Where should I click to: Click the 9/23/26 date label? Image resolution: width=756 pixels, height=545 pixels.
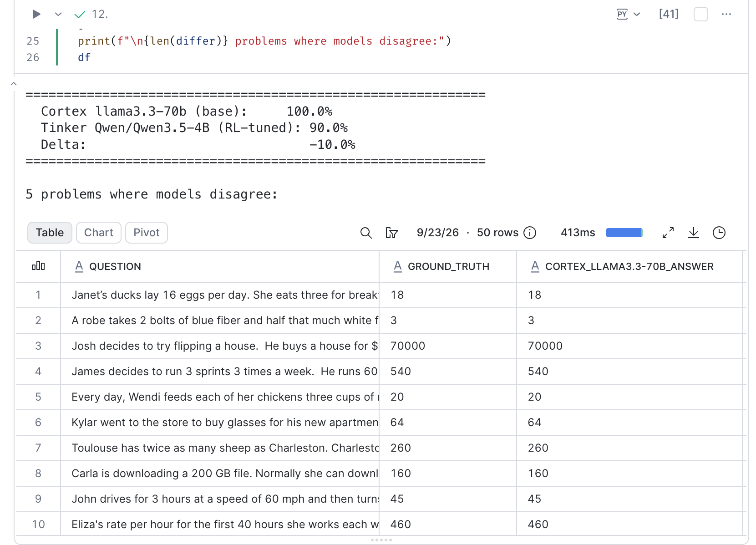tap(438, 233)
